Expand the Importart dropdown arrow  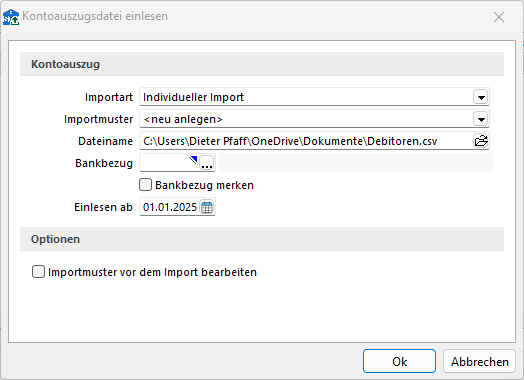point(481,97)
